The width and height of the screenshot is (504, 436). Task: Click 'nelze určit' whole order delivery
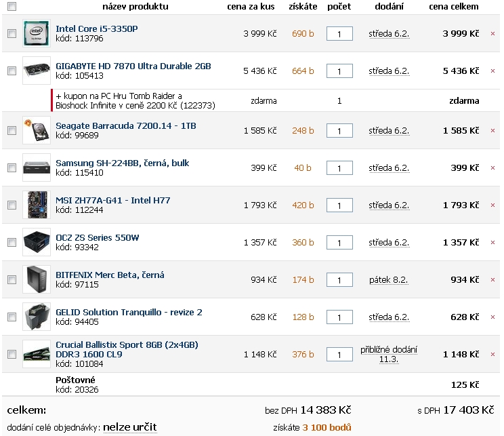130,427
